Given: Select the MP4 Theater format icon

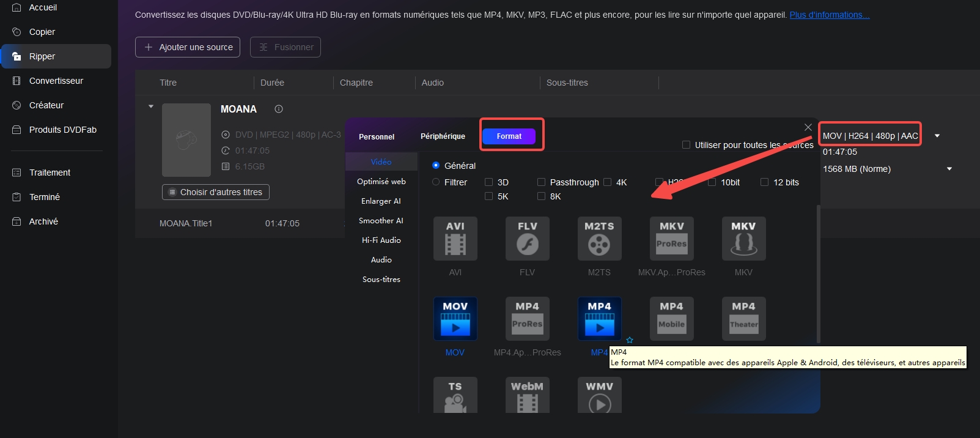Looking at the screenshot, I should 744,319.
